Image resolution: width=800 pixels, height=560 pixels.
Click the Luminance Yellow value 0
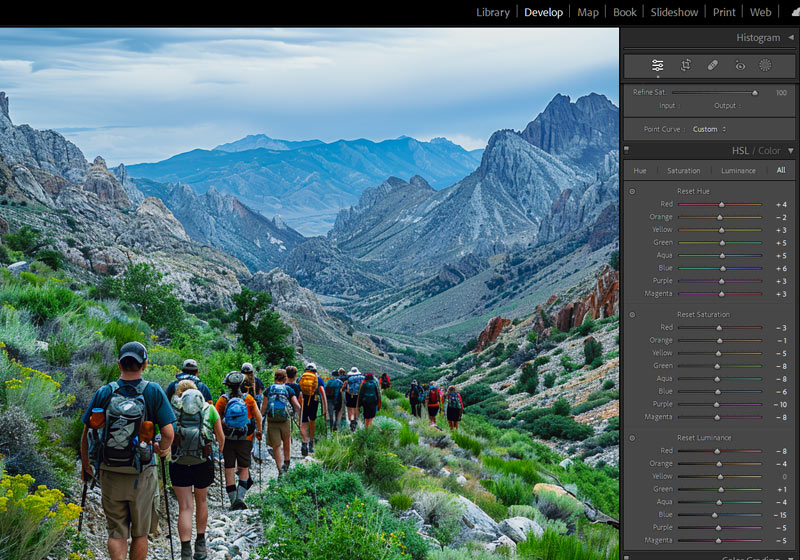(x=785, y=476)
